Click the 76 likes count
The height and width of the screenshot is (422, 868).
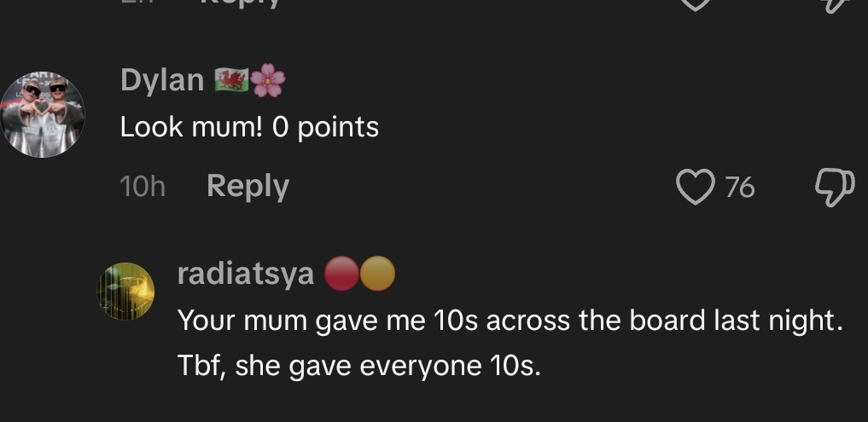point(740,187)
